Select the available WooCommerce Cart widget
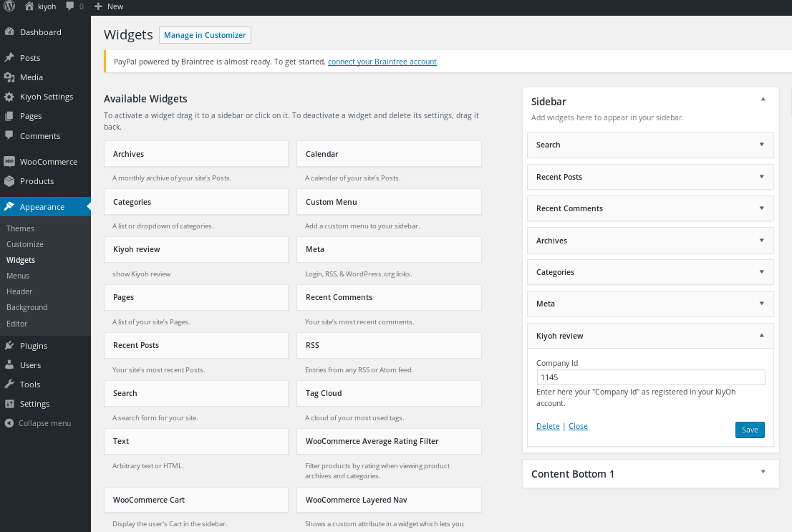Viewport: 792px width, 532px height. [196, 500]
